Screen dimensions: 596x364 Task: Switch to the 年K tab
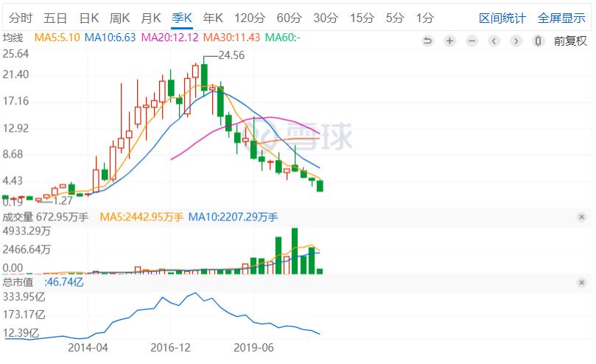pos(213,18)
